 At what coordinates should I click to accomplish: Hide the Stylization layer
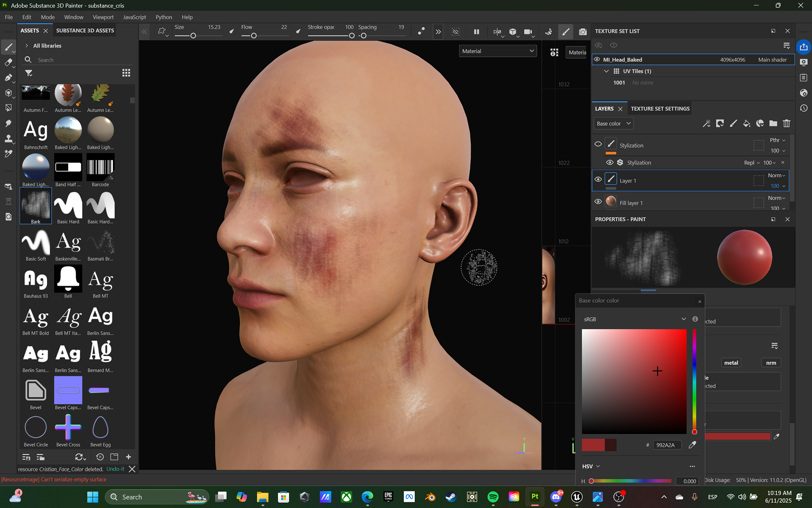pyautogui.click(x=598, y=144)
